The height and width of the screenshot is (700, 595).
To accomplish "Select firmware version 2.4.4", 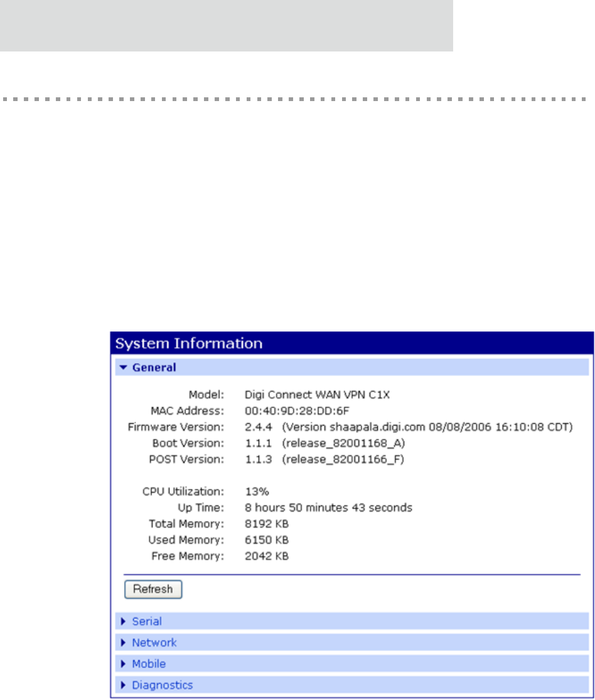I will [x=259, y=427].
